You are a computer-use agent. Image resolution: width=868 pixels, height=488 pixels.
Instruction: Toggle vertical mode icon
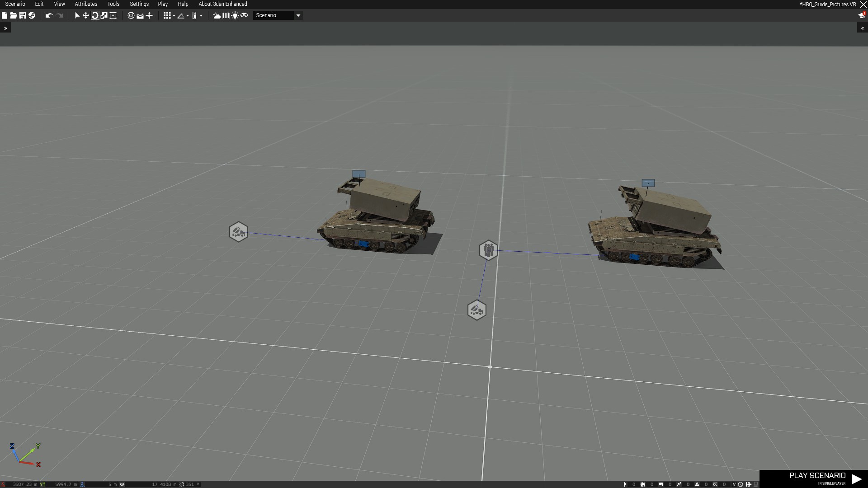click(149, 15)
